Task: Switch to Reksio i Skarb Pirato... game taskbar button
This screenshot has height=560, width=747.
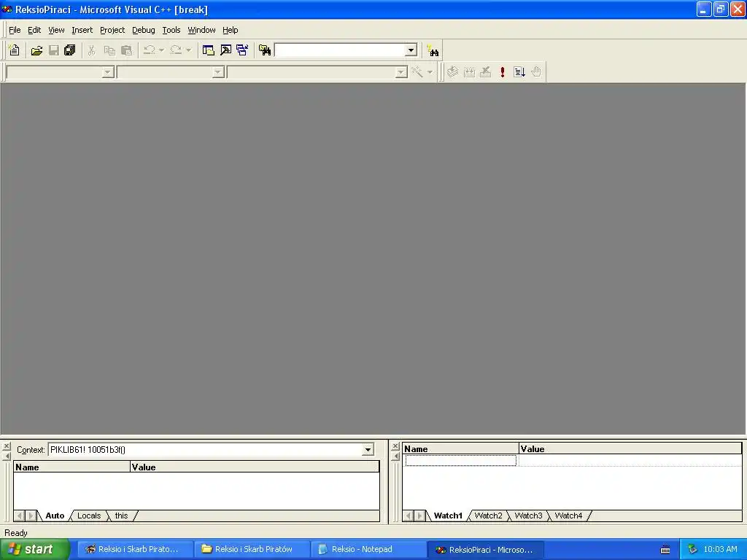Action: tap(136, 550)
